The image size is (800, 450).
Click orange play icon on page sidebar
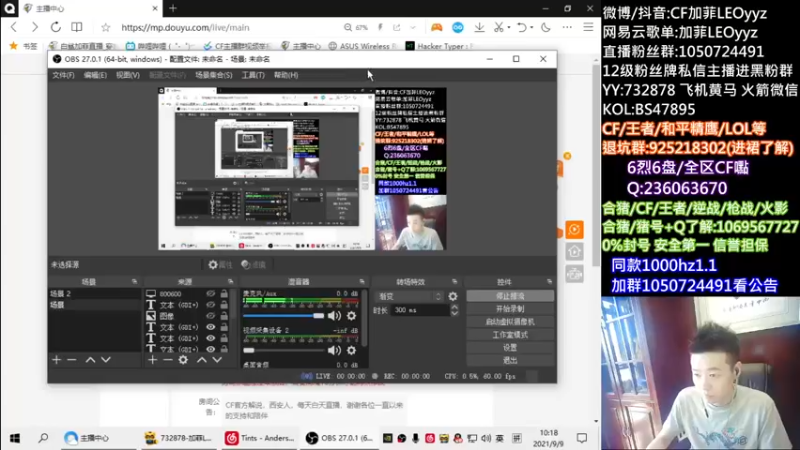[x=574, y=230]
